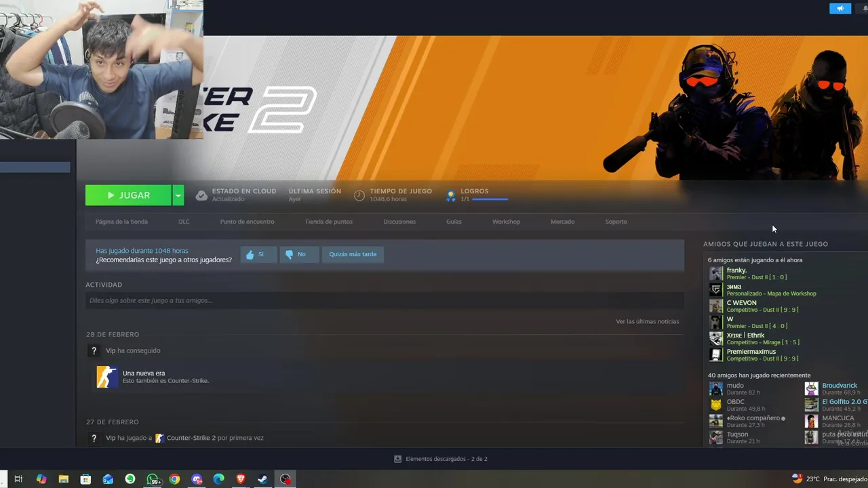The width and height of the screenshot is (868, 488).
Task: Click the question mark icon next to Vip ha jugado
Action: (x=94, y=439)
